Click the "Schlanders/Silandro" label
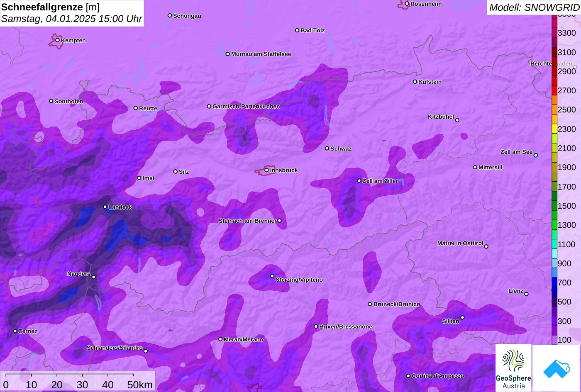 click(115, 348)
